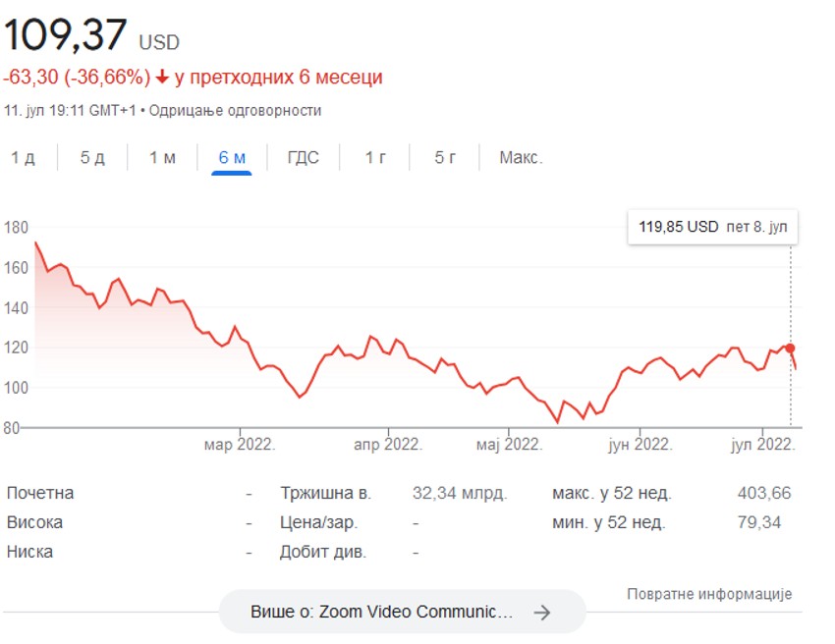Click the Повратне информације feedback link
Image resolution: width=835 pixels, height=644 pixels.
tap(708, 594)
